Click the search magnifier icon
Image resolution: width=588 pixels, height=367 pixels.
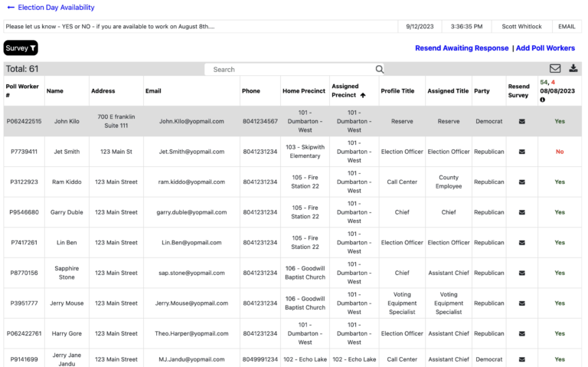click(380, 70)
